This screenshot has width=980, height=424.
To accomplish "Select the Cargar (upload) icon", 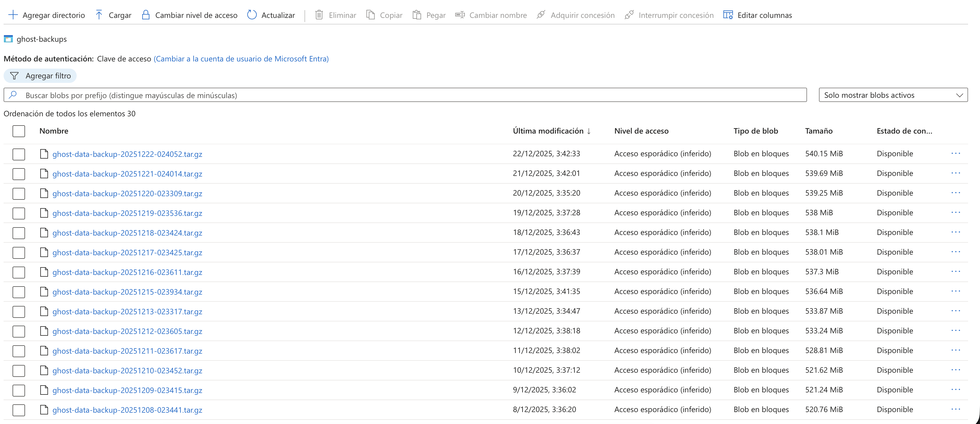I will (99, 15).
